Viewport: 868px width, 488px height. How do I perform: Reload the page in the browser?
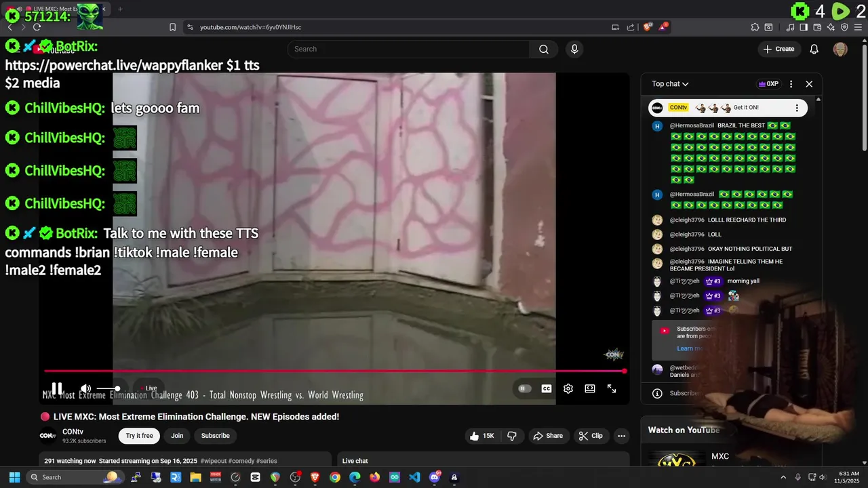coord(37,27)
